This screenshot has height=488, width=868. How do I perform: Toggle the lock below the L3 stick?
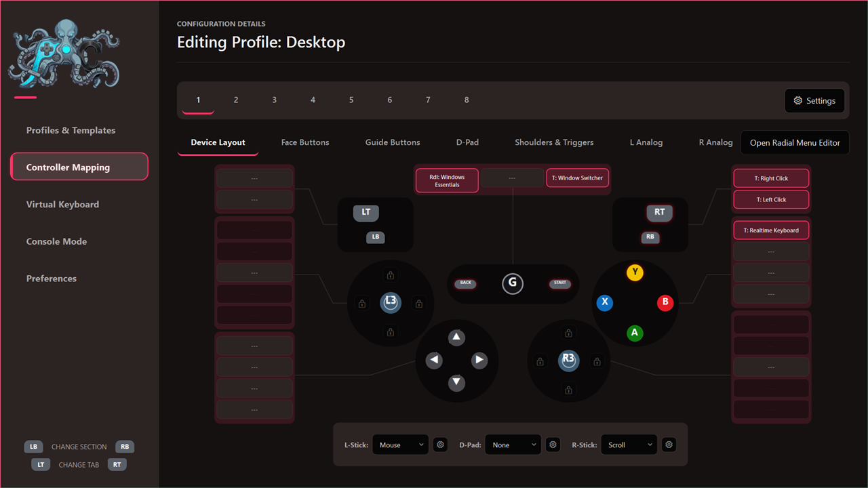(x=391, y=332)
